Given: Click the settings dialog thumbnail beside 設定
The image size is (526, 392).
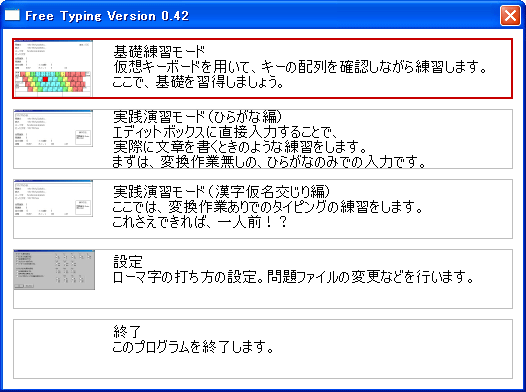Looking at the screenshot, I should [54, 270].
